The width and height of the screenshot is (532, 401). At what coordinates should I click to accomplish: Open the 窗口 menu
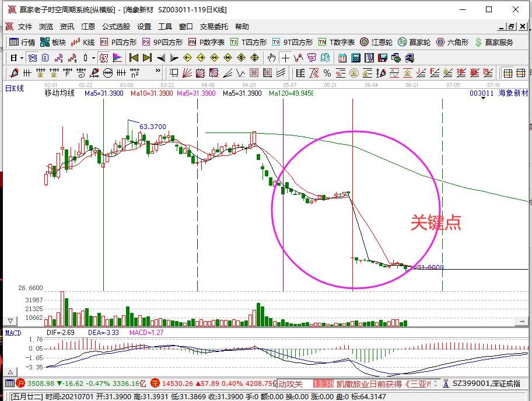[186, 26]
